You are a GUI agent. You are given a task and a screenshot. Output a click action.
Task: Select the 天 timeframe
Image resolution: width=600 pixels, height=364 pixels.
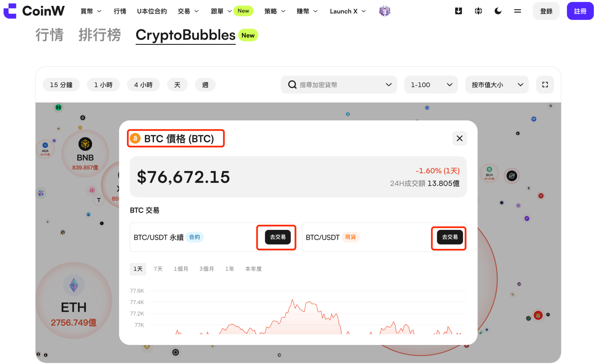click(x=177, y=85)
